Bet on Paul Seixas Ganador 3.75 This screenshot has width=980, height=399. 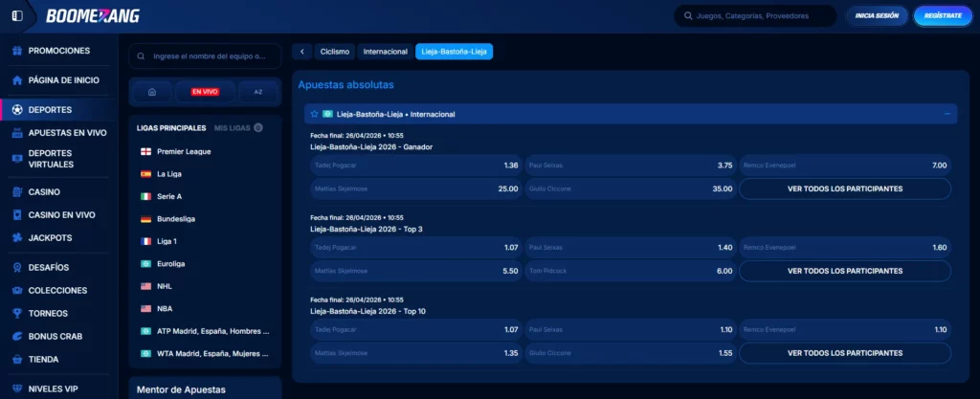pyautogui.click(x=630, y=166)
